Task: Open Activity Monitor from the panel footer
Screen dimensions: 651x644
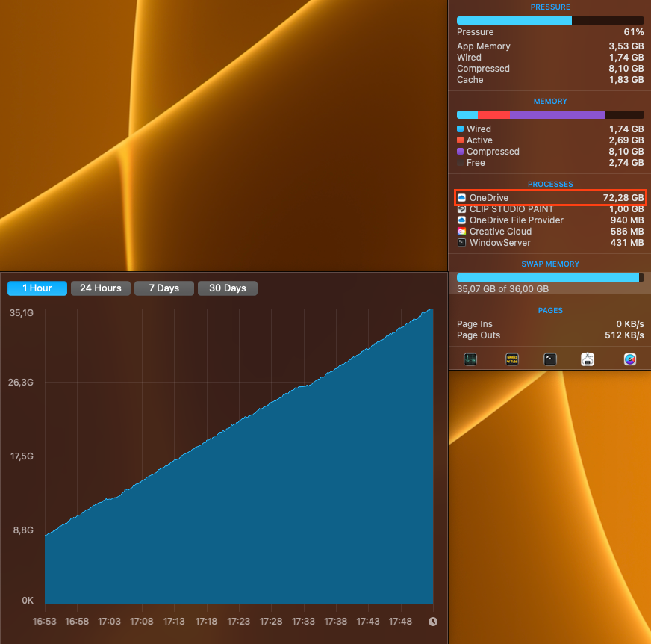Action: (x=470, y=359)
